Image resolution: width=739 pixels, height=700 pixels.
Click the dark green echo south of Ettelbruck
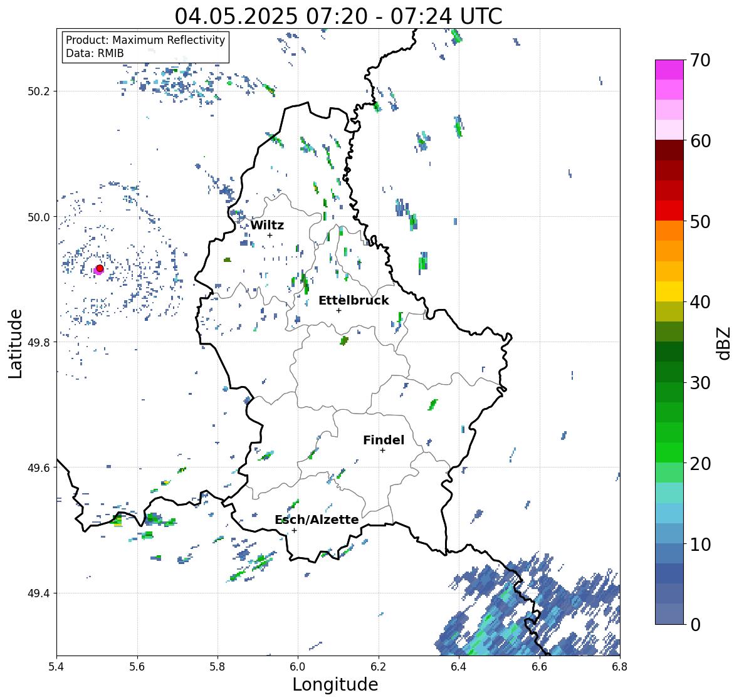(344, 340)
